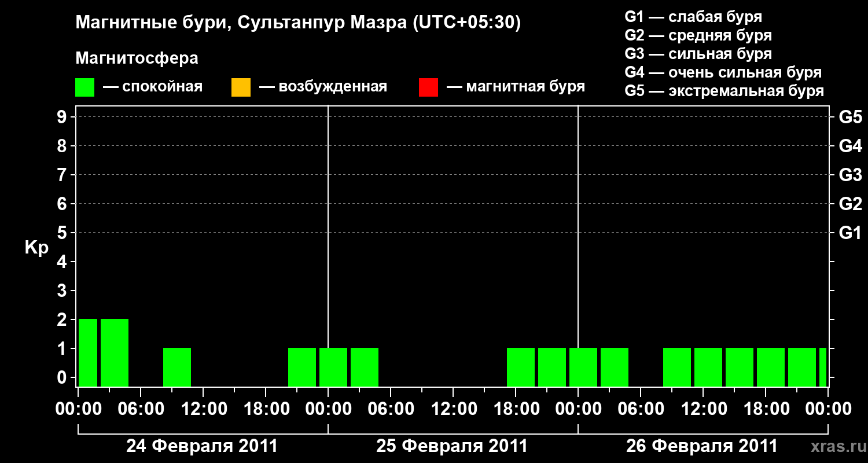This screenshot has width=868, height=463.
Task: Click the thin last green bar ending 26 Февраля
Action: [823, 367]
